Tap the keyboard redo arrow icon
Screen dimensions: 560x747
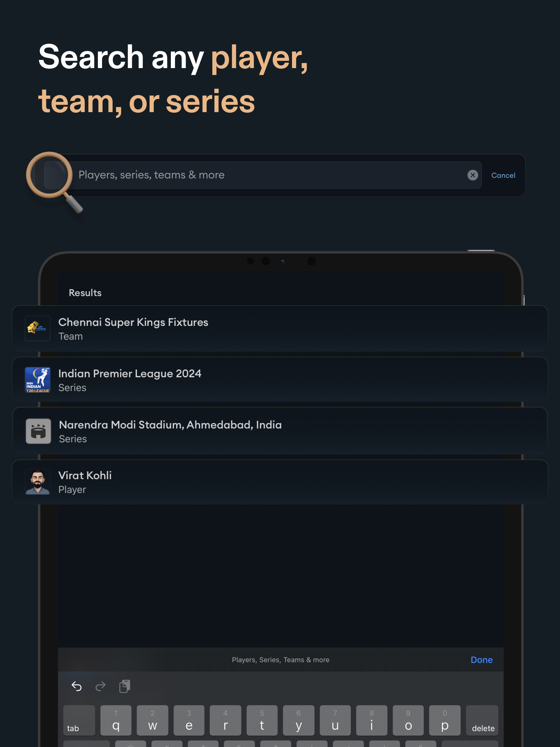[x=100, y=686]
